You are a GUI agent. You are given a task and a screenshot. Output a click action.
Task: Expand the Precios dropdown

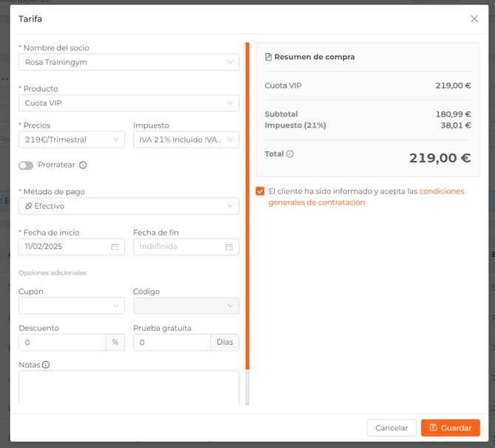(72, 139)
